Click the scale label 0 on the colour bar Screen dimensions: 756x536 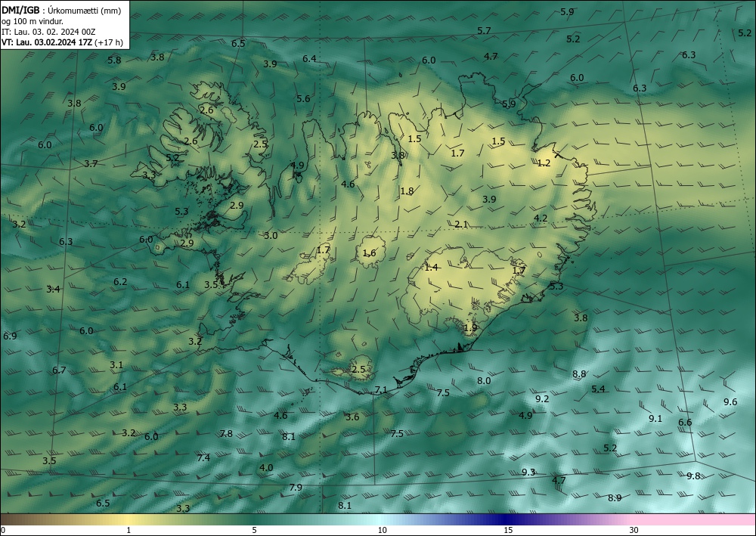[3, 531]
